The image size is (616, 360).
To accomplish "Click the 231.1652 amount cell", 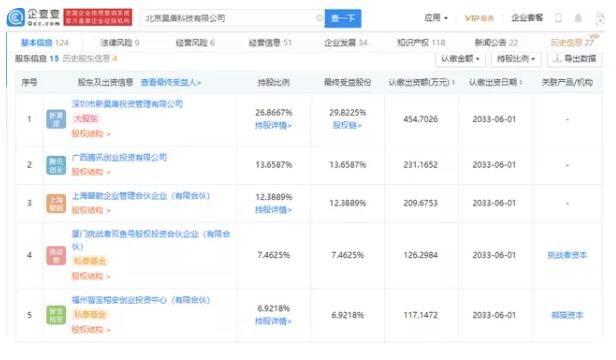I will (420, 165).
